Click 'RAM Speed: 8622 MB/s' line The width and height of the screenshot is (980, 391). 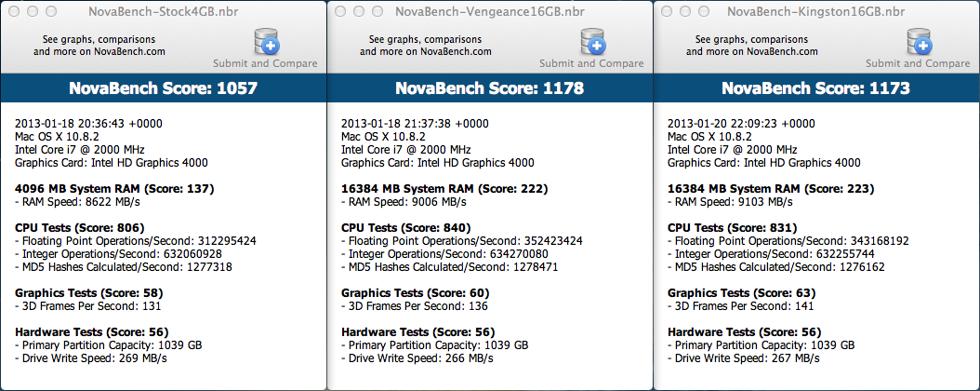(x=77, y=202)
